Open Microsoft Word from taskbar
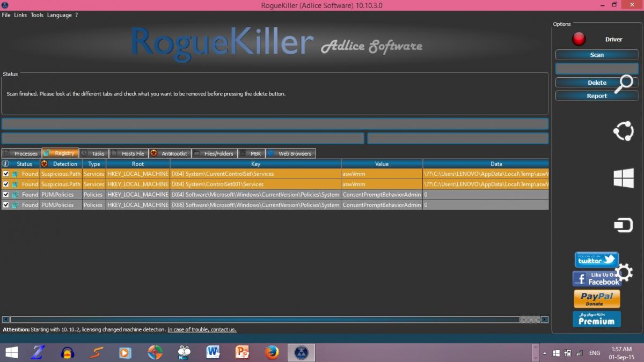Viewport: 644px width, 362px height. tap(213, 352)
